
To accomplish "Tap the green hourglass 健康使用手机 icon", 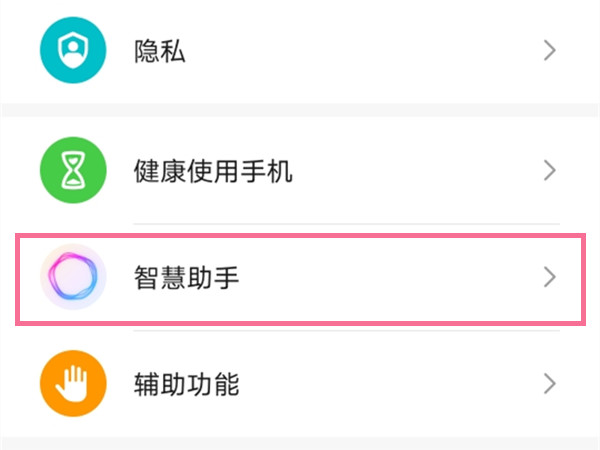I will click(72, 170).
